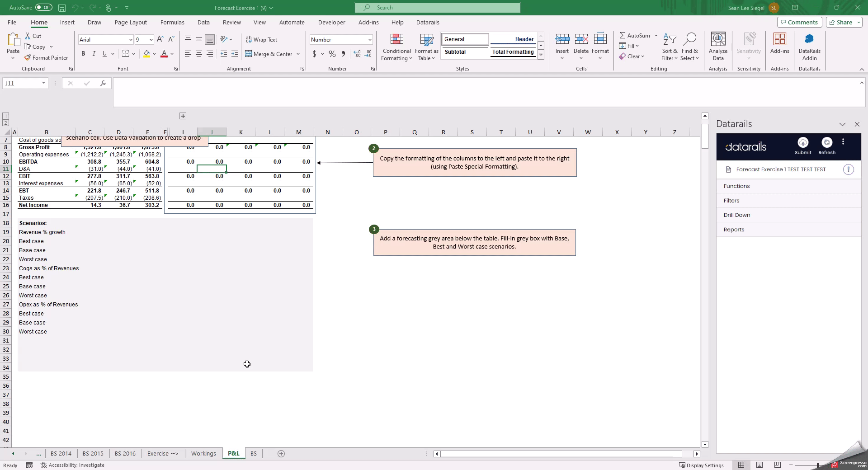Select the Workings sheet tab

point(203,453)
